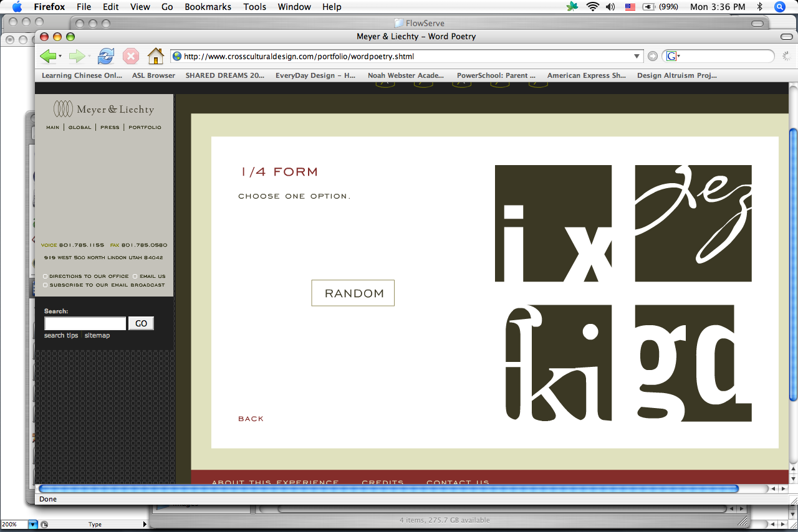Screen dimensions: 798x532
Task: Open the Go menu
Action: pos(167,7)
